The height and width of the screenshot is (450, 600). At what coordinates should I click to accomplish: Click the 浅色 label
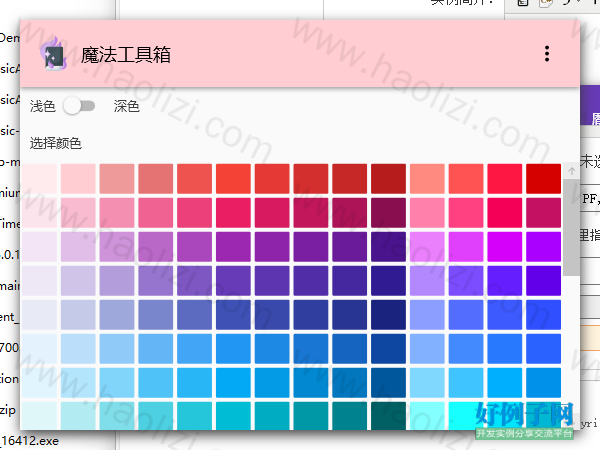pyautogui.click(x=43, y=106)
